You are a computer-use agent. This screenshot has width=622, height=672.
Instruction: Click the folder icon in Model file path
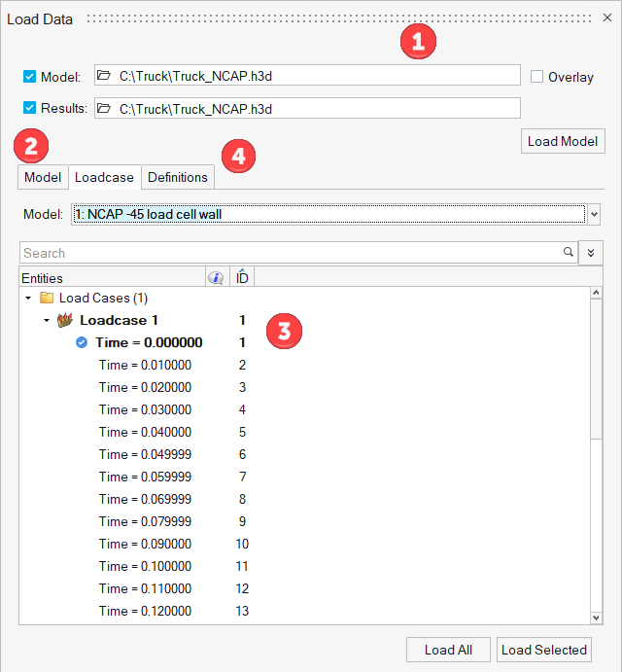104,76
